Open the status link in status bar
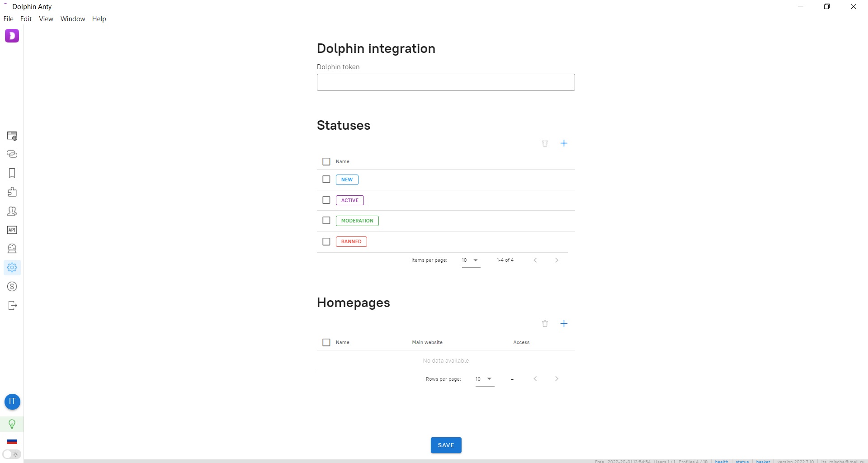Image resolution: width=868 pixels, height=463 pixels. pos(742,461)
